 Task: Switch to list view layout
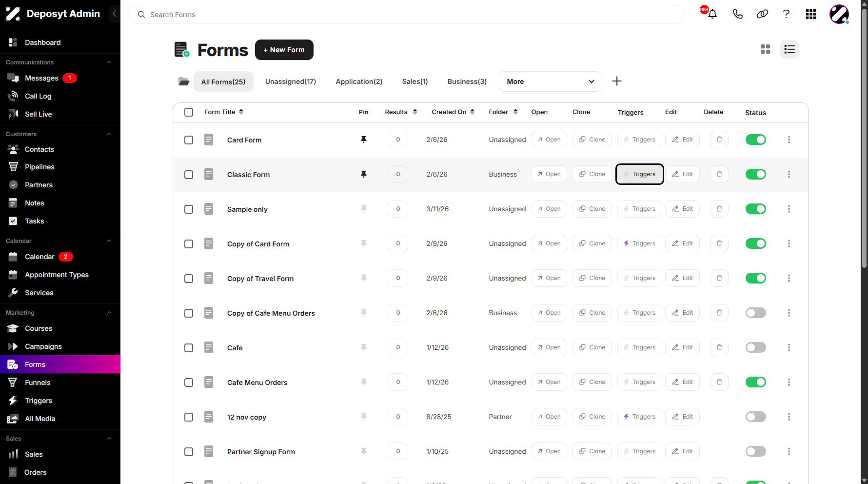coord(789,49)
